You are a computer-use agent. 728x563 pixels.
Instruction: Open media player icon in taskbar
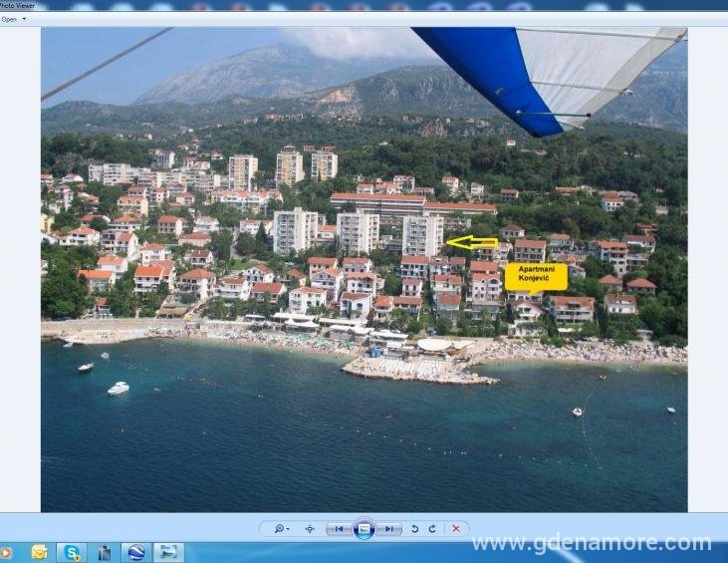click(x=6, y=553)
